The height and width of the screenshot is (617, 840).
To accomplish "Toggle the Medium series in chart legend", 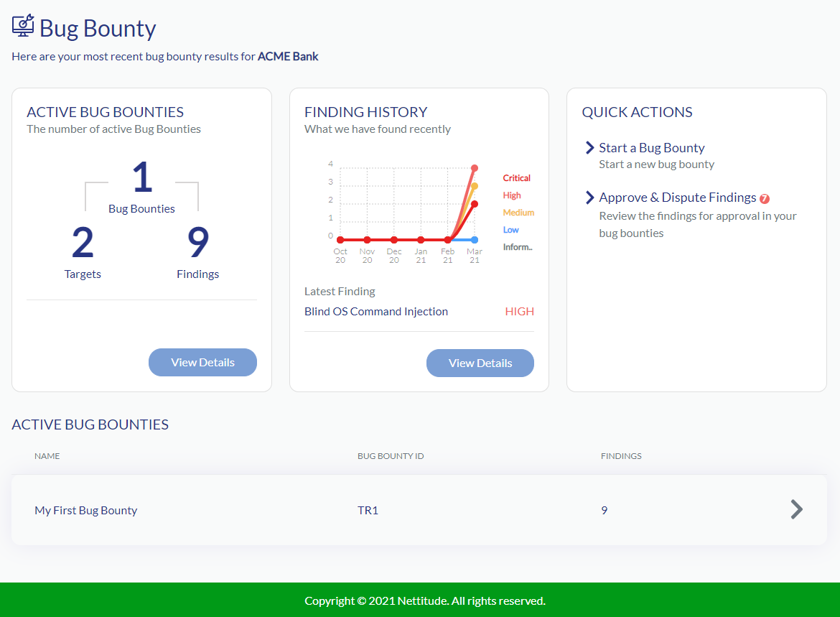I will click(518, 213).
